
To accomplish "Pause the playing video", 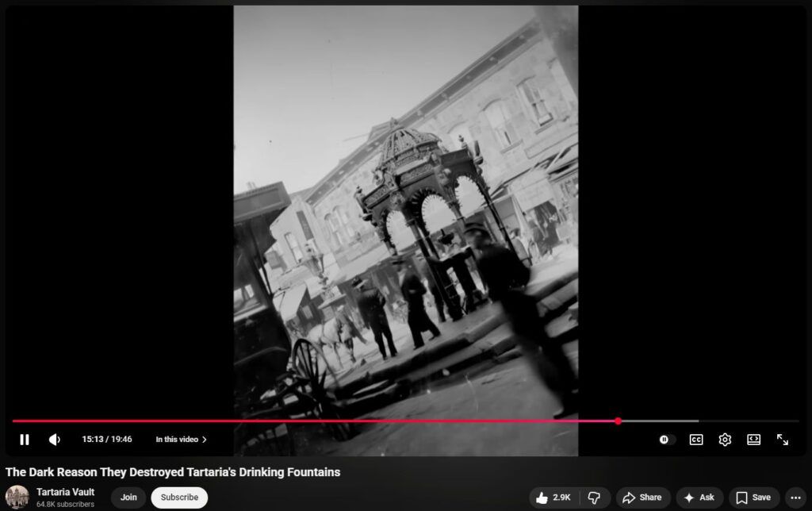I will 25,440.
